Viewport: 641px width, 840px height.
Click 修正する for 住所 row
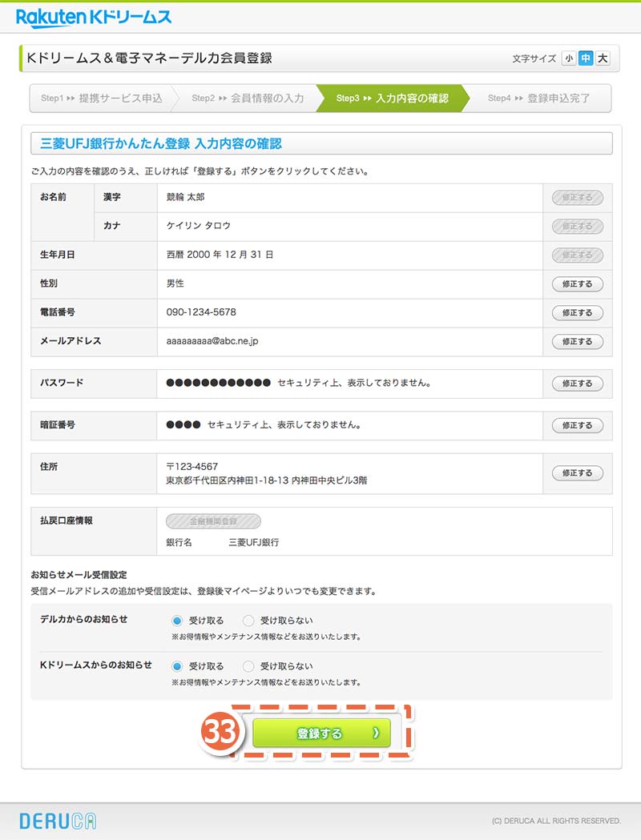click(x=578, y=473)
